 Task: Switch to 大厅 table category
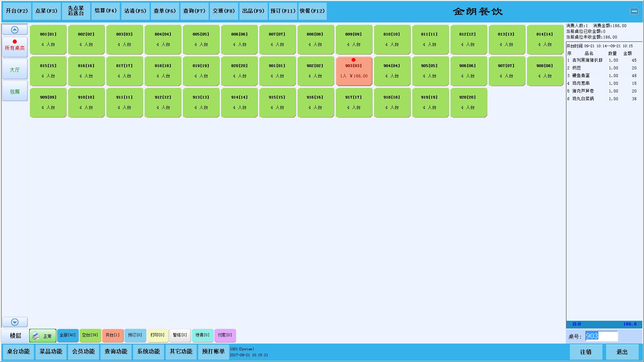(x=15, y=70)
